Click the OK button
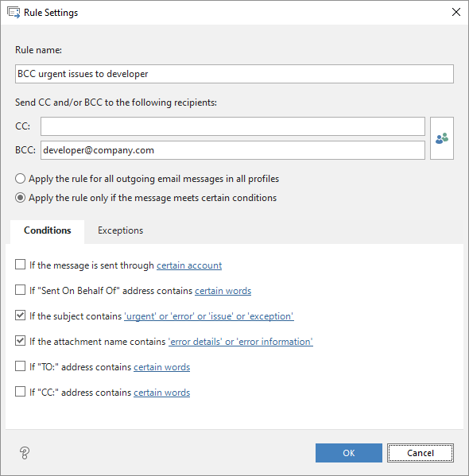The image size is (469, 476). [349, 453]
